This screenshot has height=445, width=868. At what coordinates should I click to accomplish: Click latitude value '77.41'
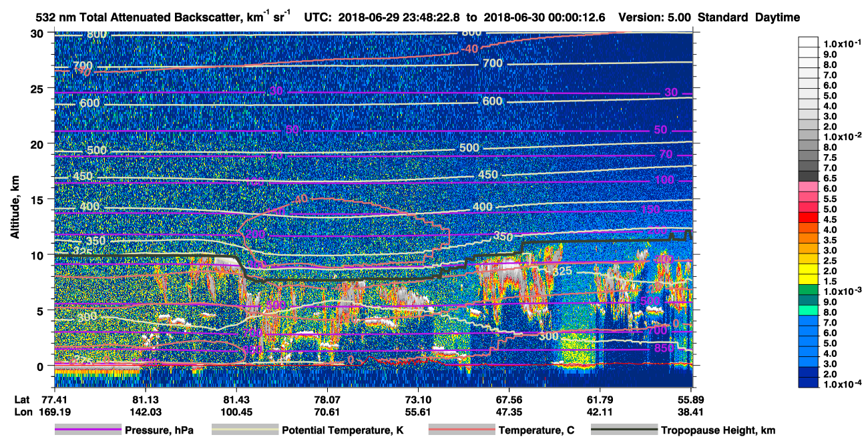[x=54, y=400]
